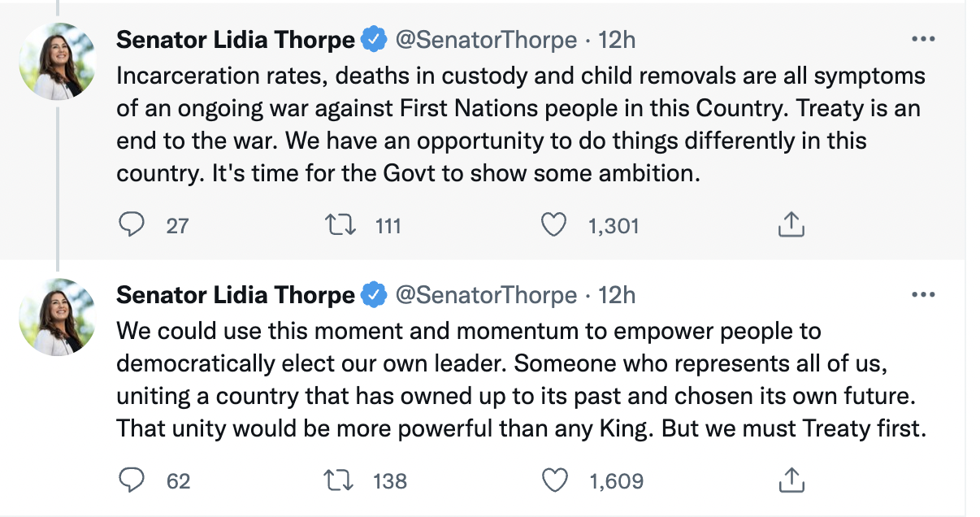
Task: Open Senator Lidia Thorpe name on second tweet
Action: [236, 295]
